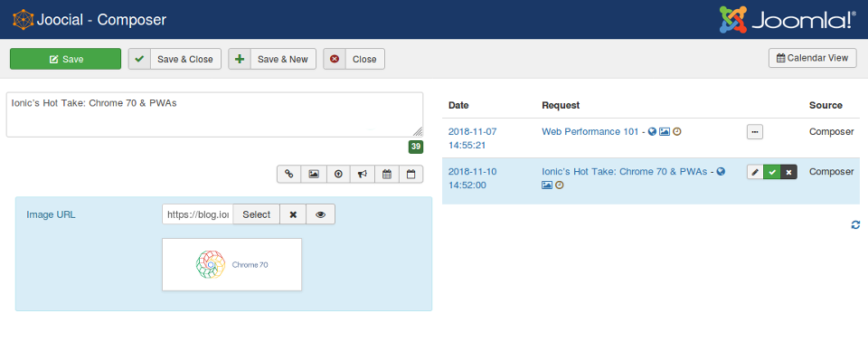Image resolution: width=868 pixels, height=361 pixels.
Task: Click pencil edit icon on Ionic's request
Action: point(755,172)
